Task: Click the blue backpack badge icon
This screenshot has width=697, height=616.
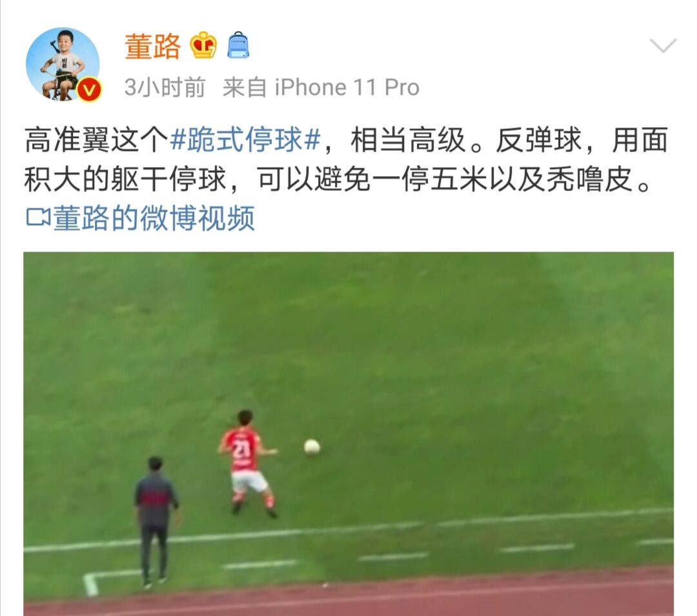Action: 238,45
